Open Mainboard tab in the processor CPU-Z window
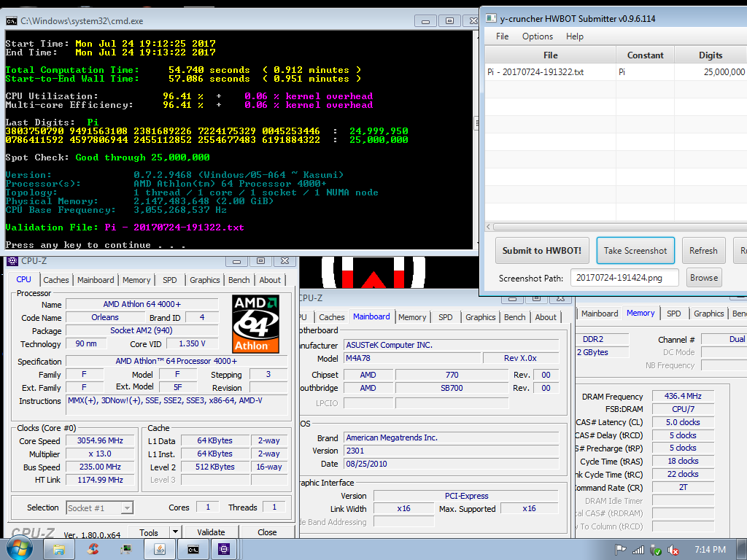This screenshot has height=560, width=747. (96, 280)
